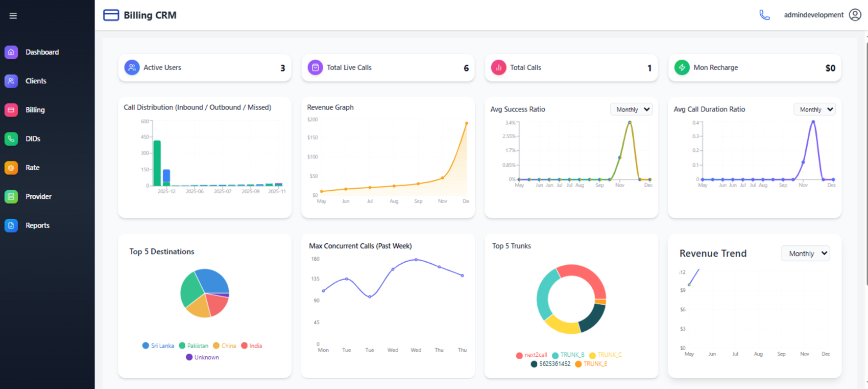Click the phone icon in header

[764, 15]
